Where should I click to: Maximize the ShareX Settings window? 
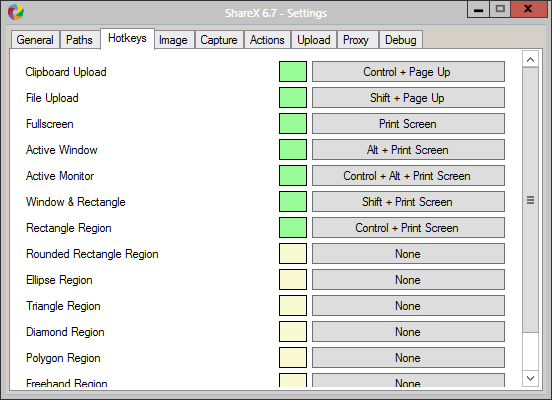pyautogui.click(x=500, y=9)
